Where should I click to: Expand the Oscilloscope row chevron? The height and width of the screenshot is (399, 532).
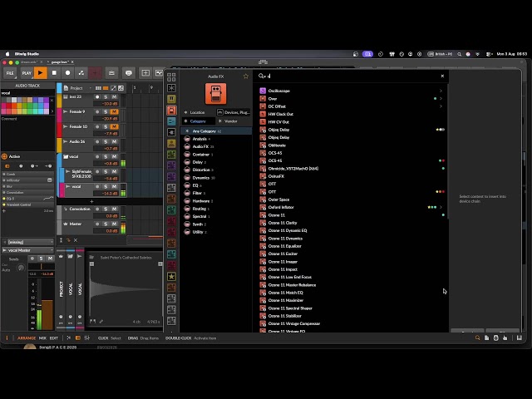441,91
